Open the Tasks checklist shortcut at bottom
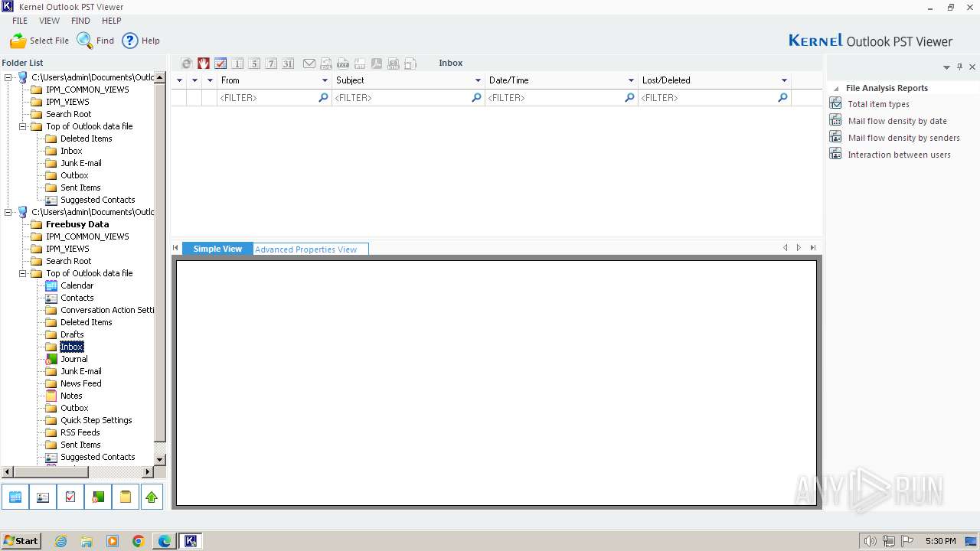Viewport: 980px width, 551px height. (x=70, y=497)
